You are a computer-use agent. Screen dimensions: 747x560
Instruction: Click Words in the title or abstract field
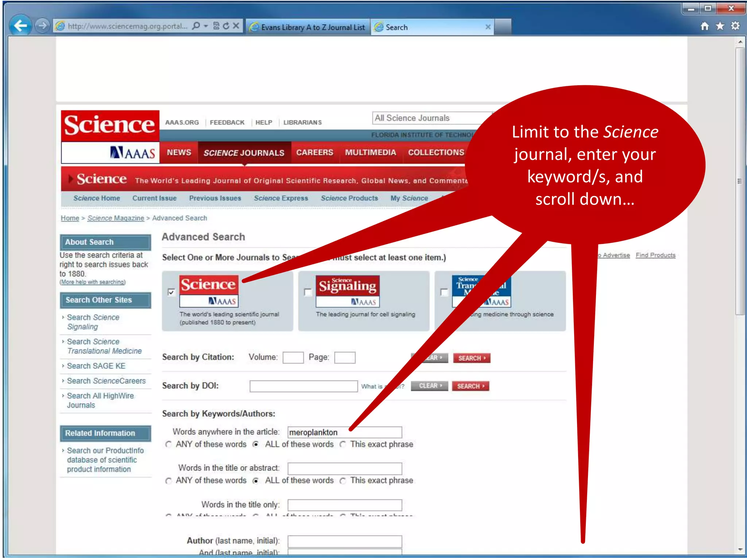345,468
